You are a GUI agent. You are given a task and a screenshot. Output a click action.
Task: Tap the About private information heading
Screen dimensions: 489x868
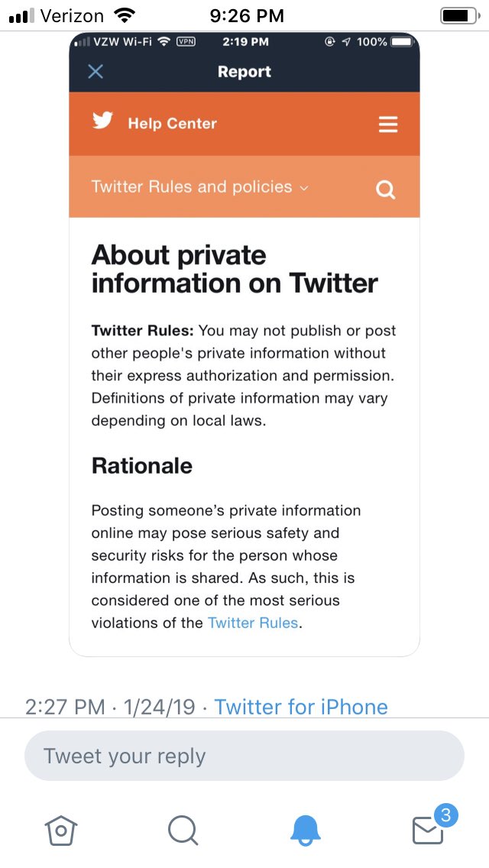[x=235, y=269]
